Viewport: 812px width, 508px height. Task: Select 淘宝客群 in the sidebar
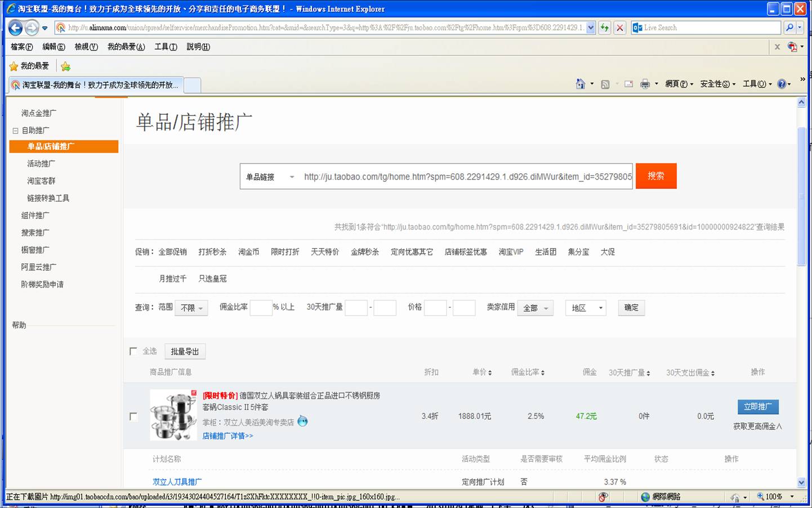41,181
